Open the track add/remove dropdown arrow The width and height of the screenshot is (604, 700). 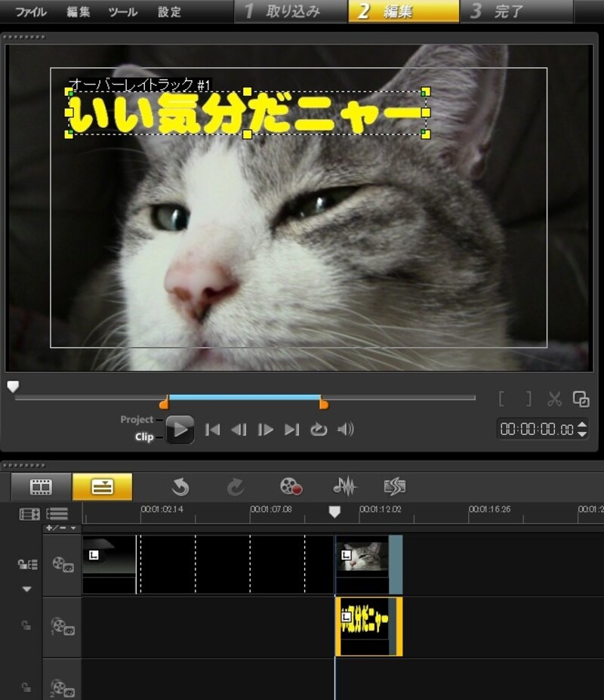(72, 527)
